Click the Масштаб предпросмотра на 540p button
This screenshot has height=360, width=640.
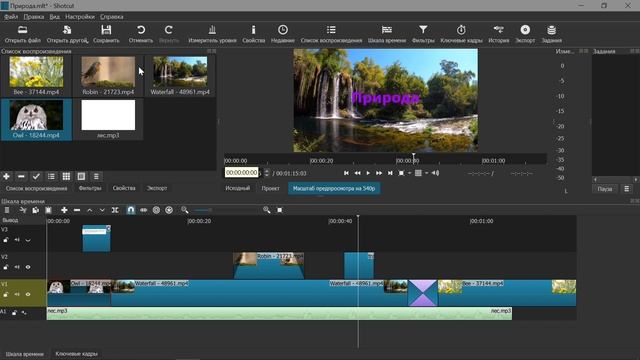coord(334,188)
